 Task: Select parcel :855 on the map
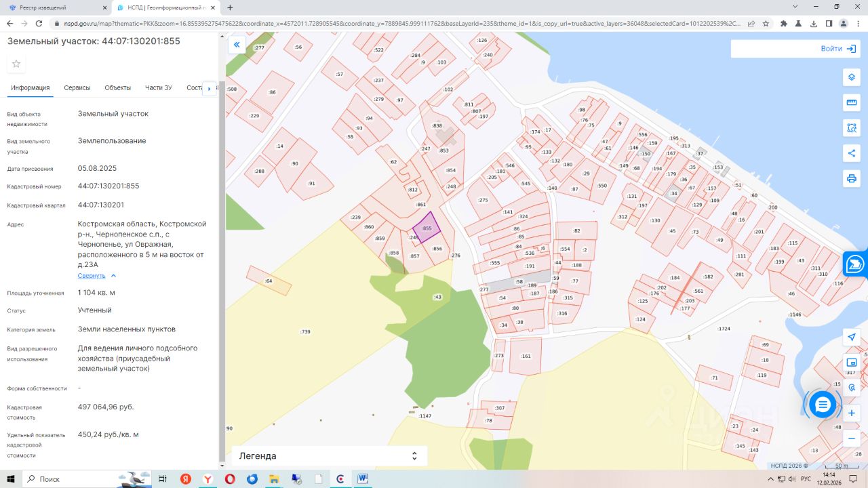click(x=427, y=228)
